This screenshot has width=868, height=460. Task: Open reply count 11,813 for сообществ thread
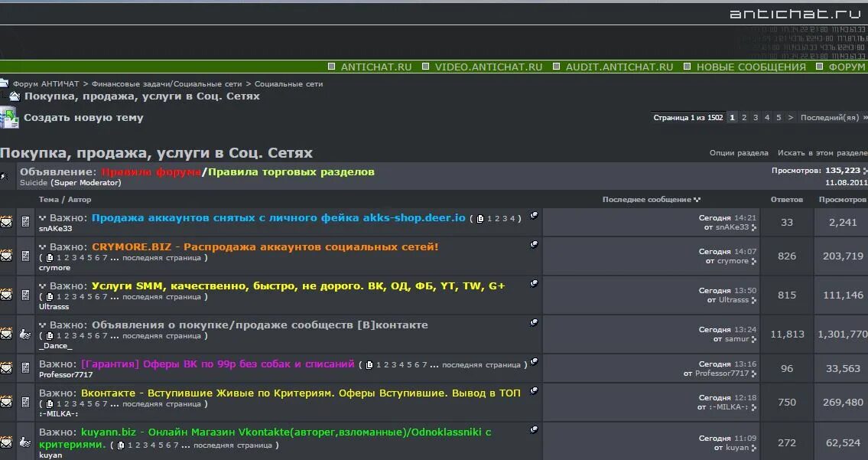pos(787,334)
